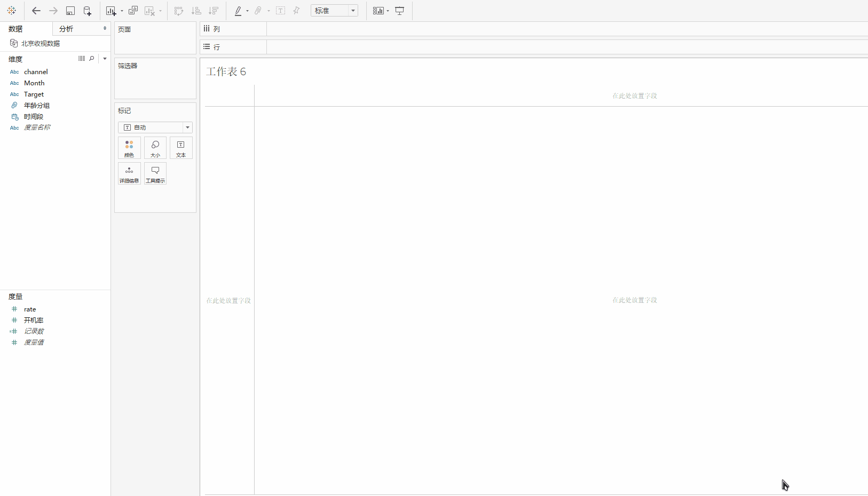Click the view data grid icon in 维度
This screenshot has height=496, width=868.
[x=82, y=59]
